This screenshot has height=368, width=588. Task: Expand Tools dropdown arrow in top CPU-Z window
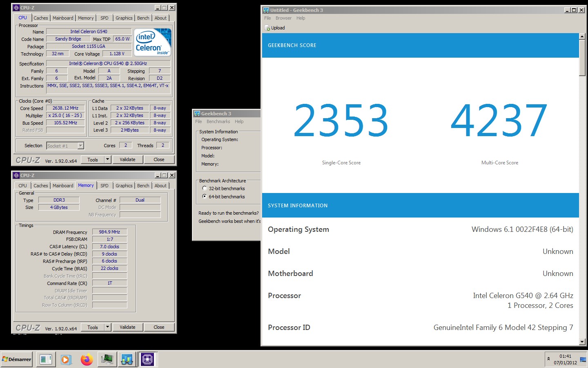[x=108, y=159]
